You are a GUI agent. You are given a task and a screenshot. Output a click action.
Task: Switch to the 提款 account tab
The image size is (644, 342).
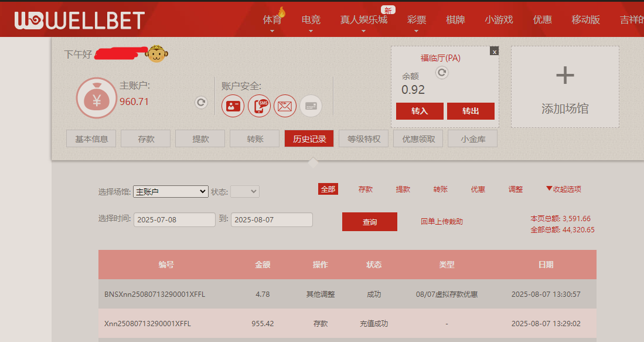click(199, 138)
